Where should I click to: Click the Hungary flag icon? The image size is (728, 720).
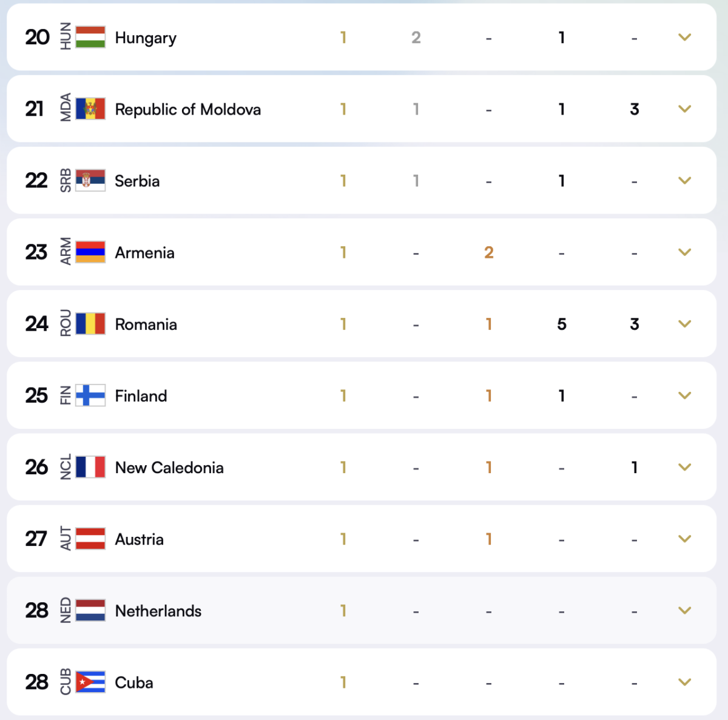pos(90,37)
